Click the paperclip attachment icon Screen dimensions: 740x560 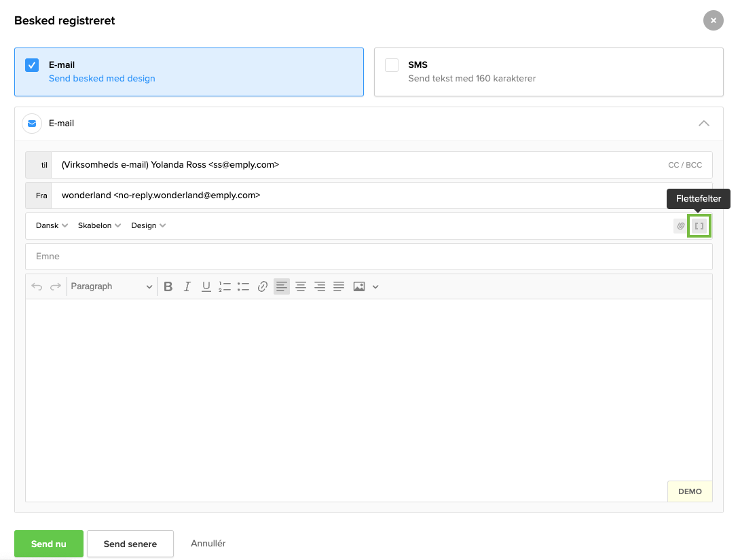[x=680, y=226]
